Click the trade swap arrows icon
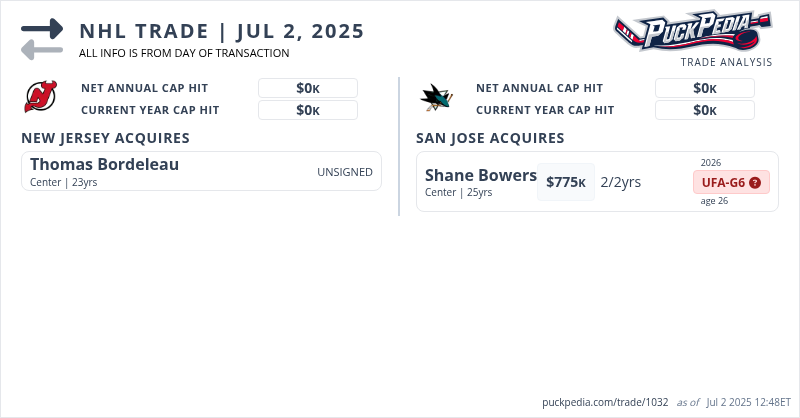The height and width of the screenshot is (418, 800). 41,38
